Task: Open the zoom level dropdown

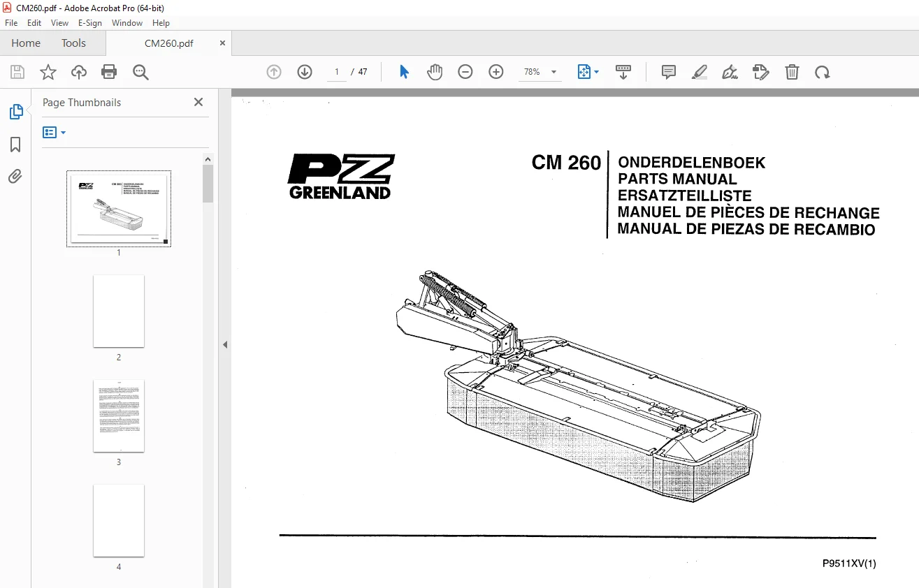Action: (x=553, y=72)
